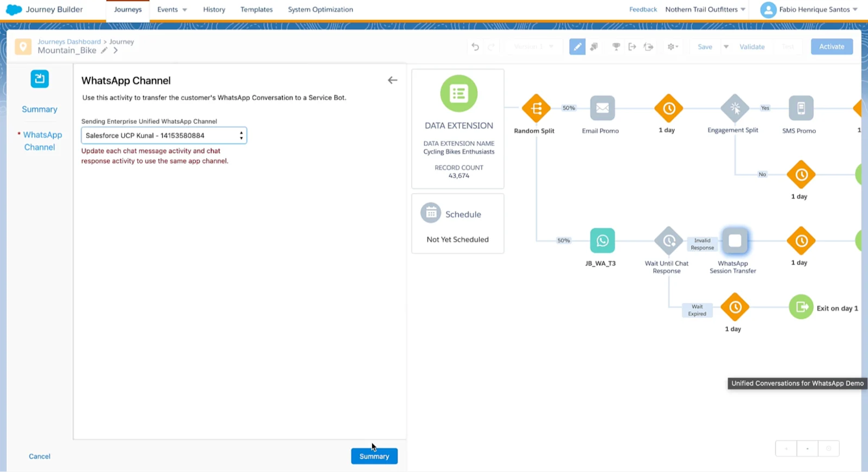Viewport: 868px width, 472px height.
Task: Select the 1 day wait on No branch
Action: point(801,175)
